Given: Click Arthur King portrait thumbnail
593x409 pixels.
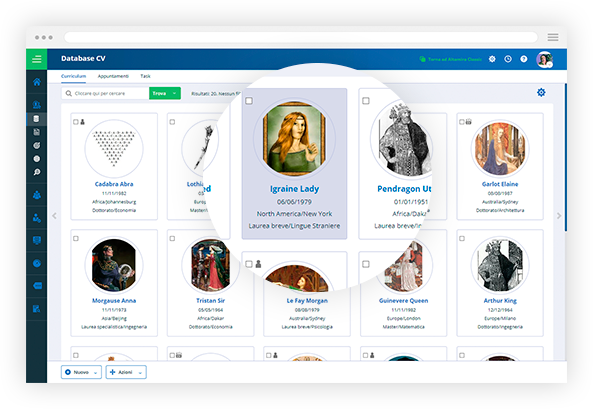Looking at the screenshot, I should click(x=500, y=266).
